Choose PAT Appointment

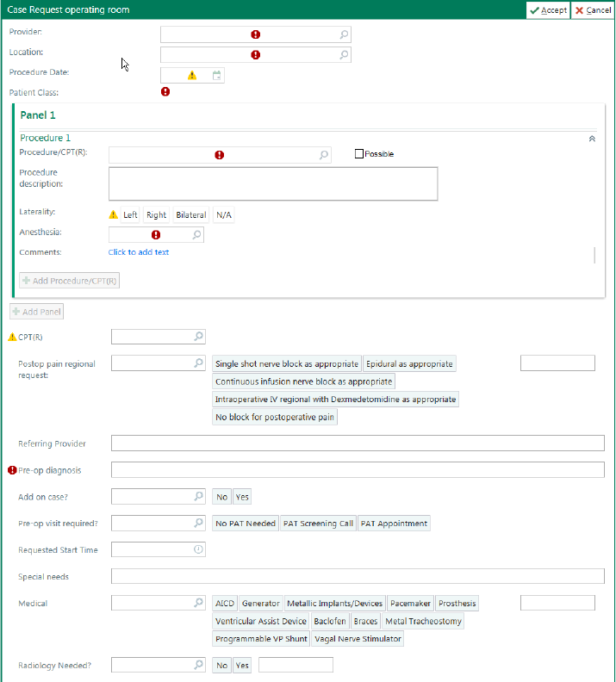(394, 524)
